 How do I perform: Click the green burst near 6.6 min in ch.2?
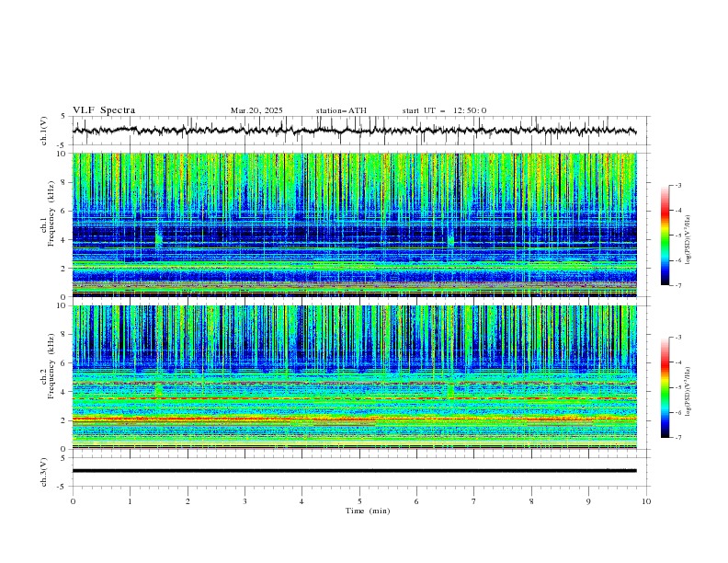pyautogui.click(x=449, y=389)
